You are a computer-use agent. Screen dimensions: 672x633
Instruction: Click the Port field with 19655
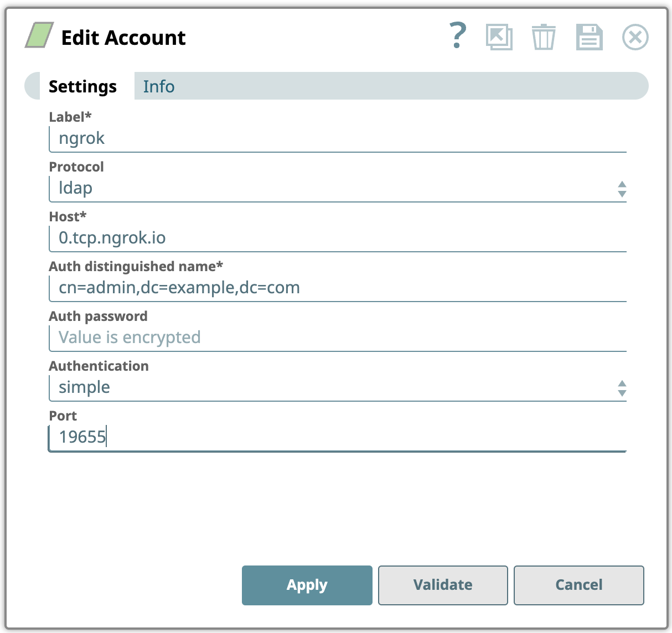[x=338, y=437]
